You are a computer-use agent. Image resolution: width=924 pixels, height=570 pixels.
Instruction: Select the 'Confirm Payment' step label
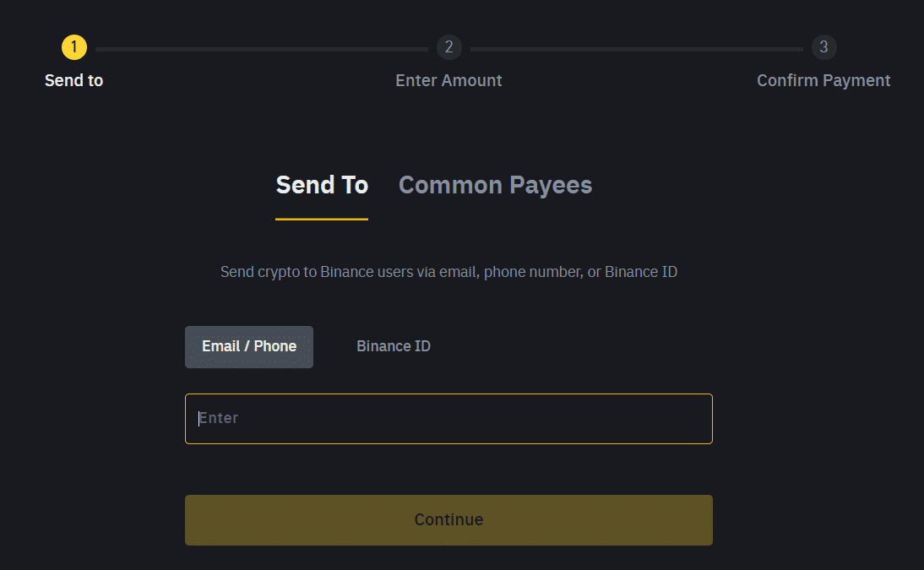(823, 80)
